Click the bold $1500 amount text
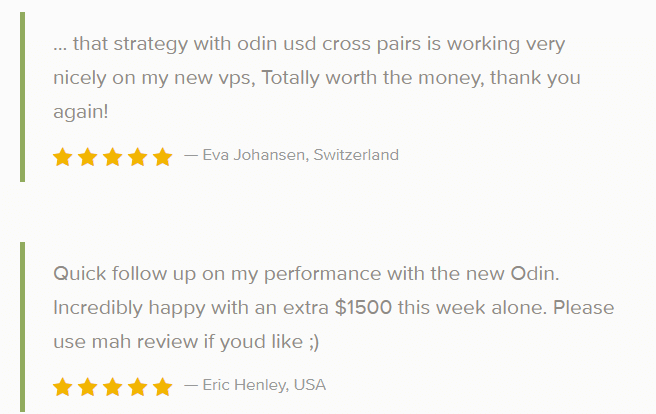 tap(363, 307)
